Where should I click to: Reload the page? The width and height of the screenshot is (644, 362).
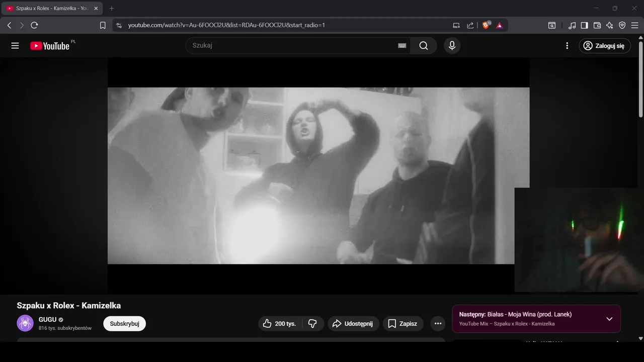click(34, 25)
